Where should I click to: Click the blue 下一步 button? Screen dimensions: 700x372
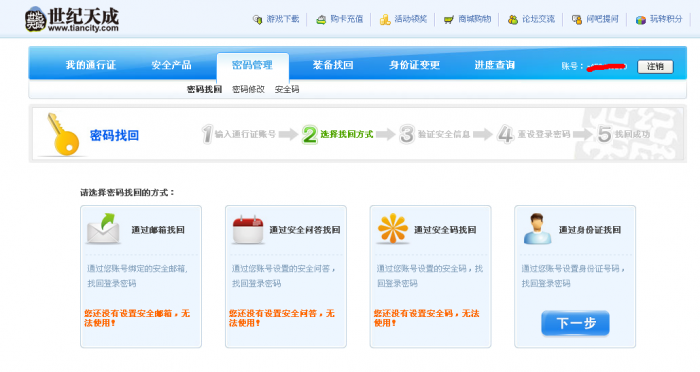[575, 323]
